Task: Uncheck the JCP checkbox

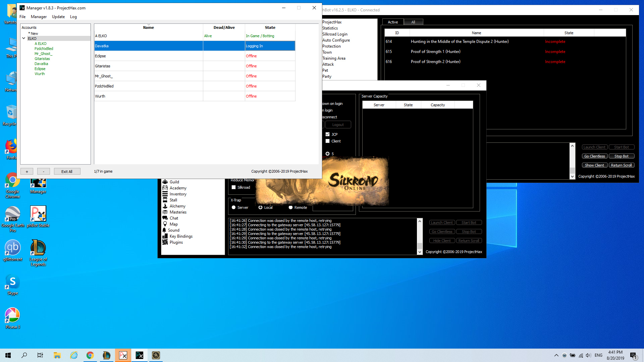Action: 328,134
